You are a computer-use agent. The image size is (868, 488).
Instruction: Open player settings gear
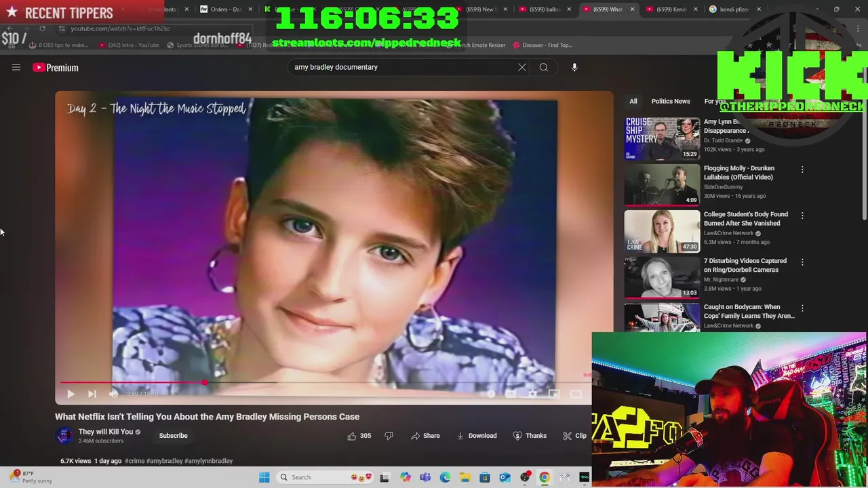click(532, 394)
